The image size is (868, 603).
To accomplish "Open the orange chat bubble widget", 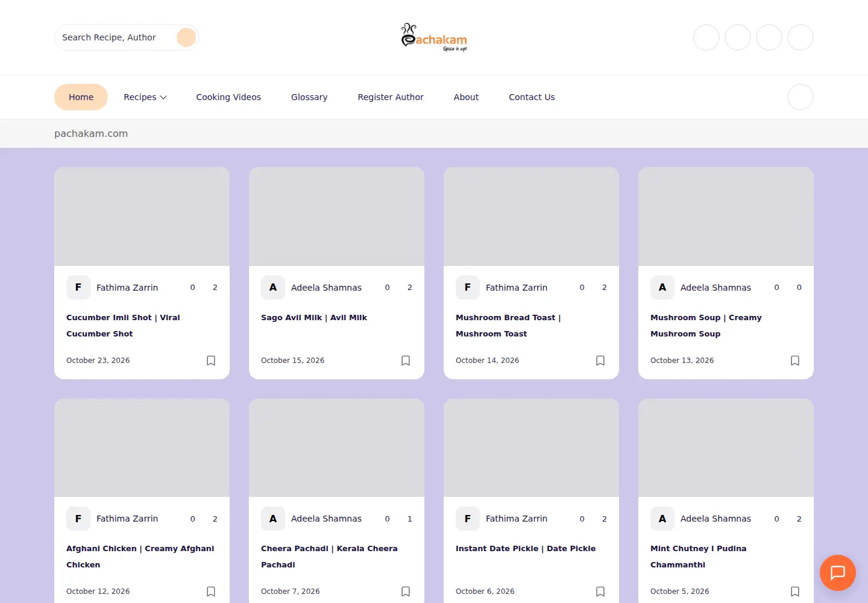I will pos(838,573).
